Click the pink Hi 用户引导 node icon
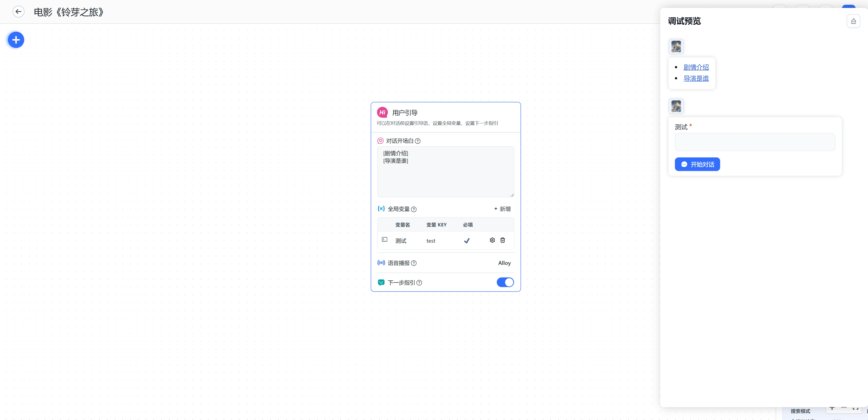This screenshot has height=420, width=868. [x=382, y=113]
